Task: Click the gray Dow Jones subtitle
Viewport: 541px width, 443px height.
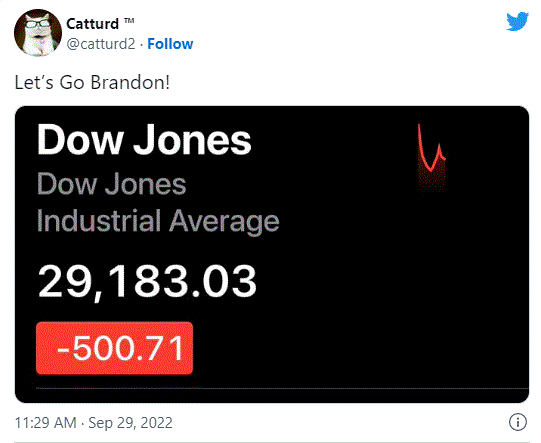Action: click(x=111, y=184)
